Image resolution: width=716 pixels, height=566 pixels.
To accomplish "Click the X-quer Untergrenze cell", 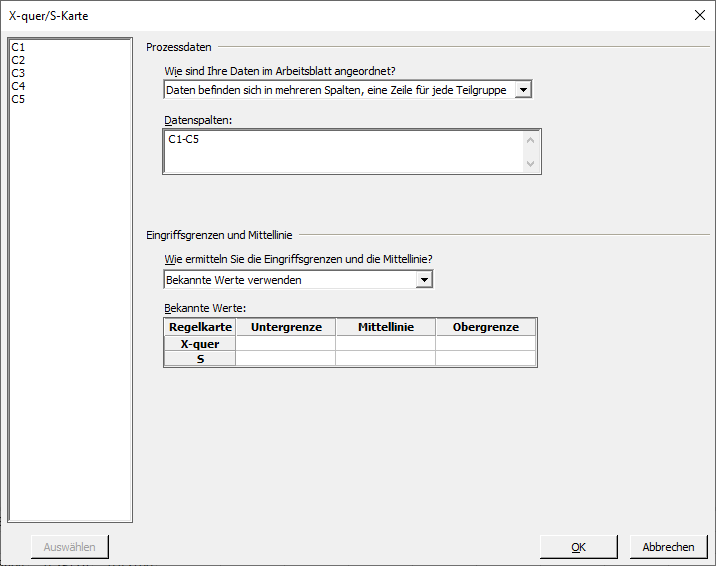I will click(x=286, y=343).
